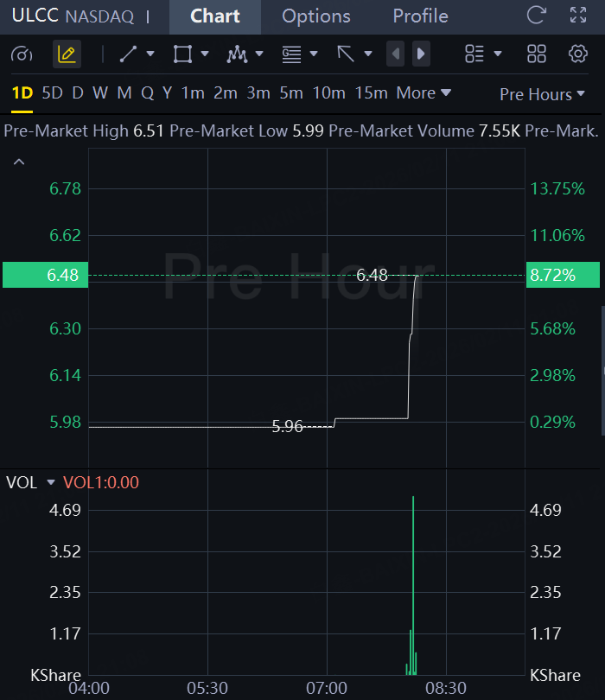The image size is (605, 700).
Task: Select the 5D timeframe
Action: (53, 92)
